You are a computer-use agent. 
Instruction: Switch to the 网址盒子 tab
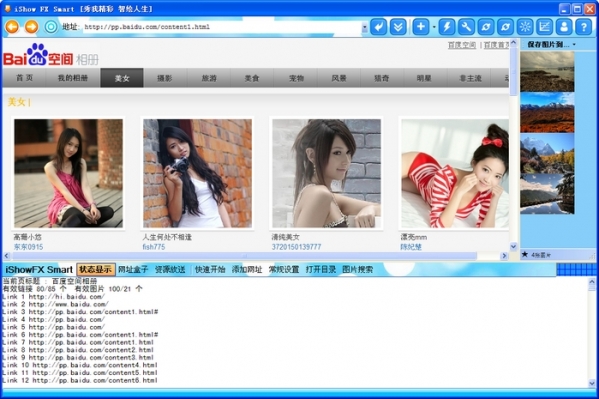pos(133,269)
